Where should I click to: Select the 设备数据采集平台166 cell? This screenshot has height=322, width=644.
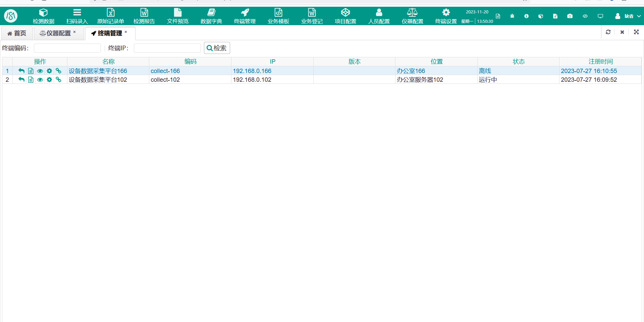click(x=108, y=71)
